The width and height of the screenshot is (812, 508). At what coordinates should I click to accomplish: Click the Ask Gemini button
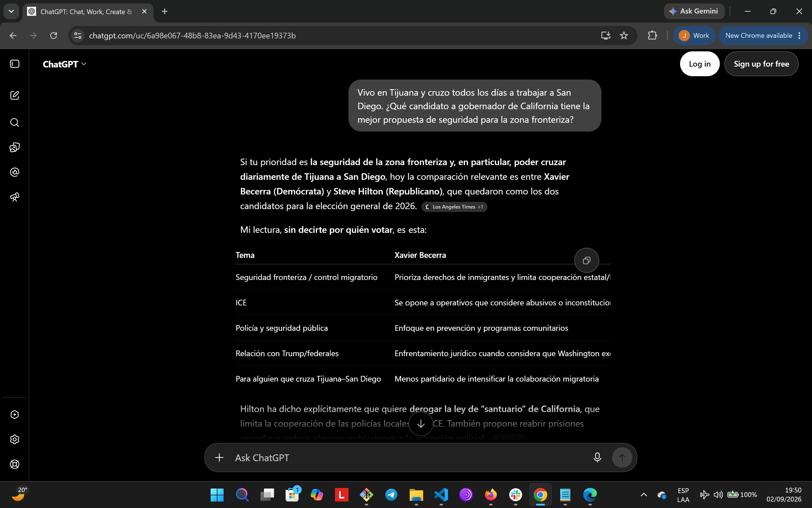tap(694, 11)
